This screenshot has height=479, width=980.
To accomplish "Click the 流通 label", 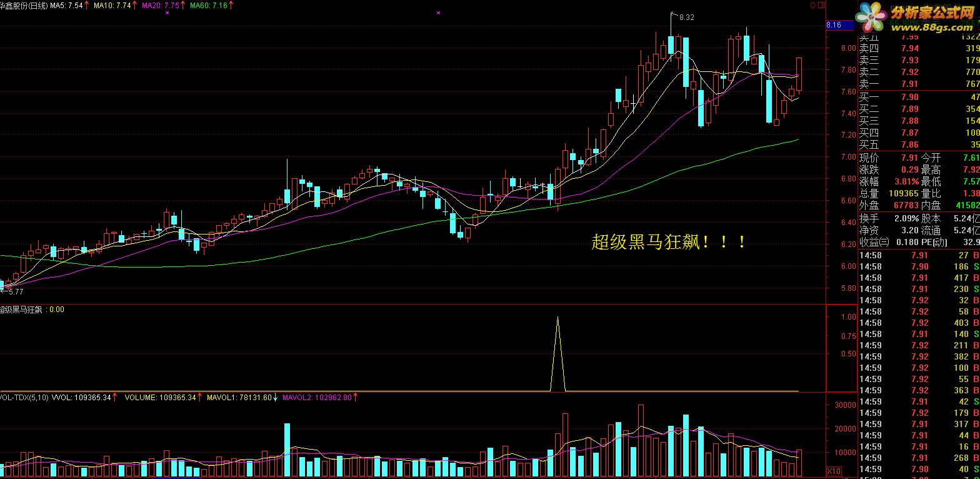I will pos(931,230).
